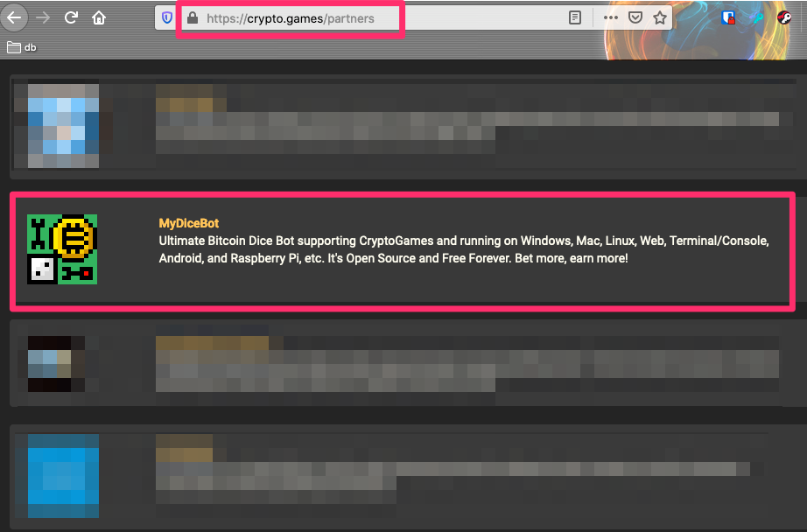Click the red key extension icon
Viewport: 807px width, 532px height.
click(x=784, y=18)
